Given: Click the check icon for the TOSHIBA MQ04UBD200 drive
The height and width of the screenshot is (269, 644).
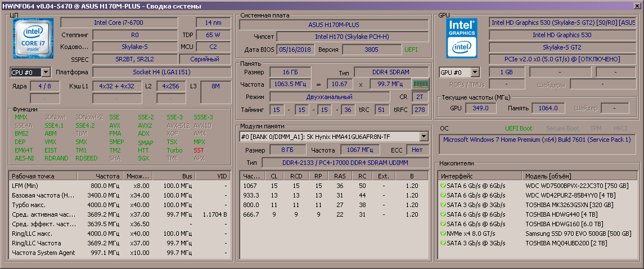Looking at the screenshot, I should [x=443, y=243].
